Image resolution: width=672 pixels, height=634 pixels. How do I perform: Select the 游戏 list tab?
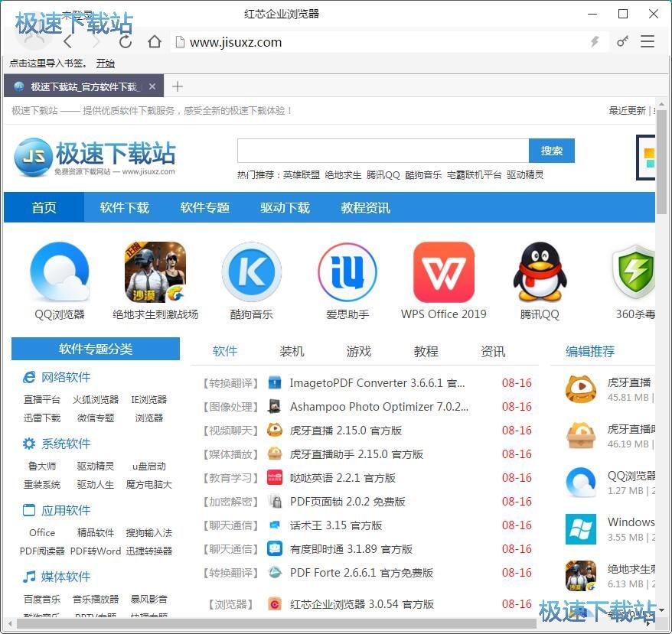(x=358, y=351)
